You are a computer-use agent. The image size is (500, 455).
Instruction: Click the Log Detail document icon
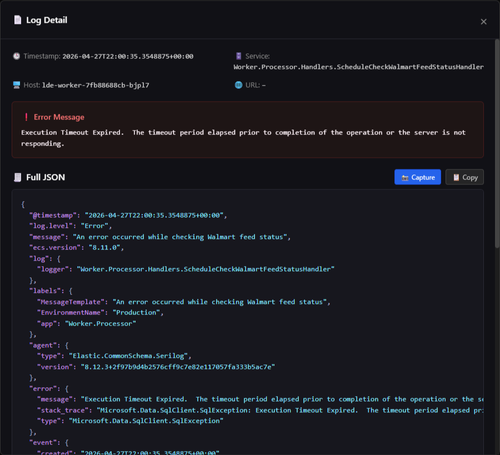[x=18, y=20]
